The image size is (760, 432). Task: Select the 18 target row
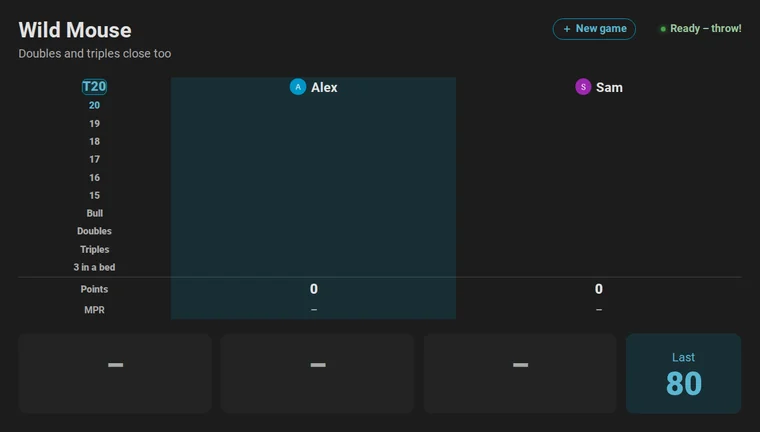(94, 142)
